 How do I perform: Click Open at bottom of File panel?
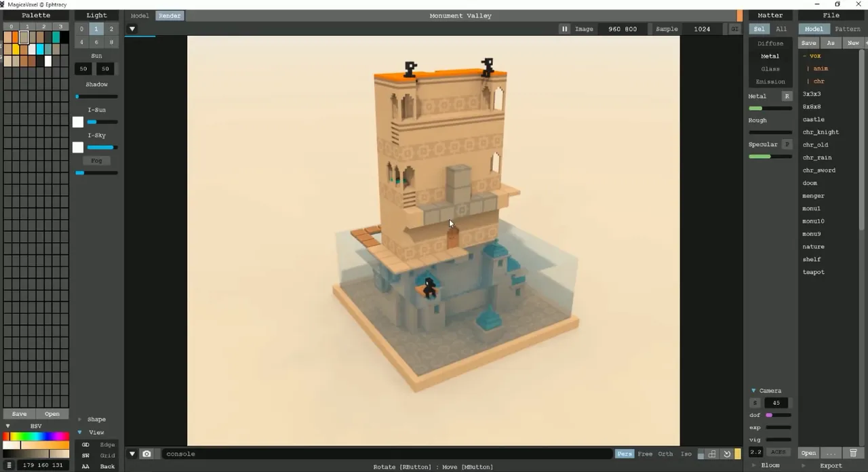click(x=808, y=453)
